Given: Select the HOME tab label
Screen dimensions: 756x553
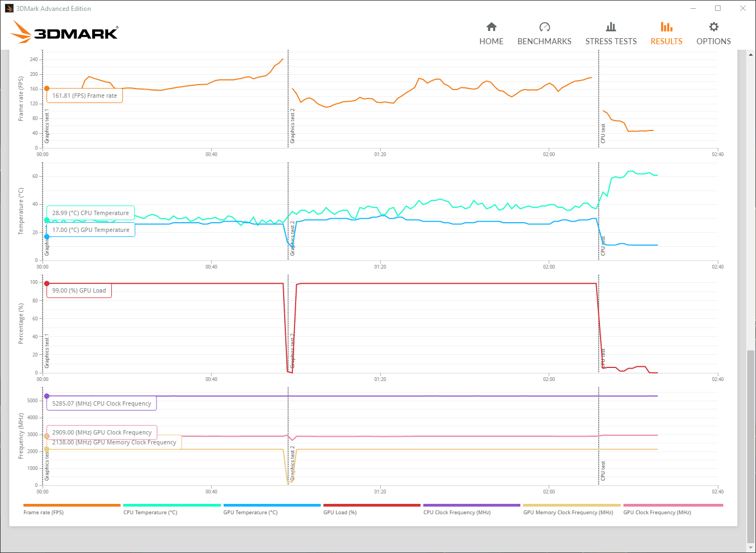Looking at the screenshot, I should click(x=491, y=41).
